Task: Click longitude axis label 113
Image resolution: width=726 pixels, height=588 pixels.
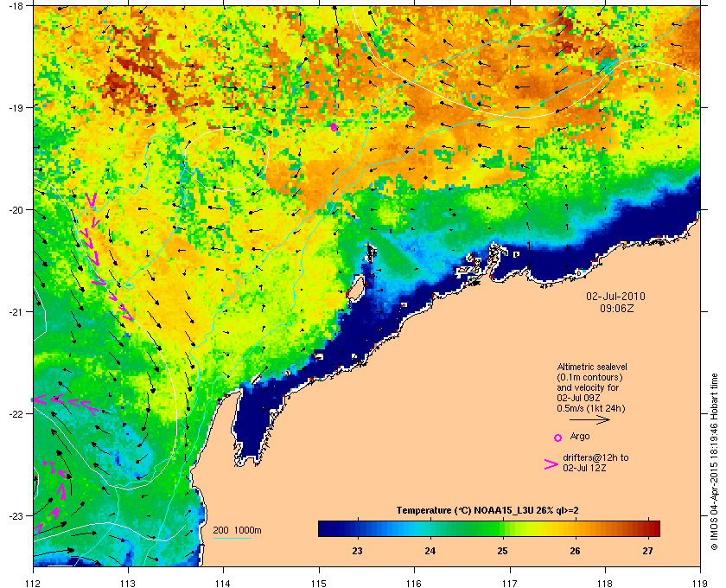Action: tap(128, 583)
